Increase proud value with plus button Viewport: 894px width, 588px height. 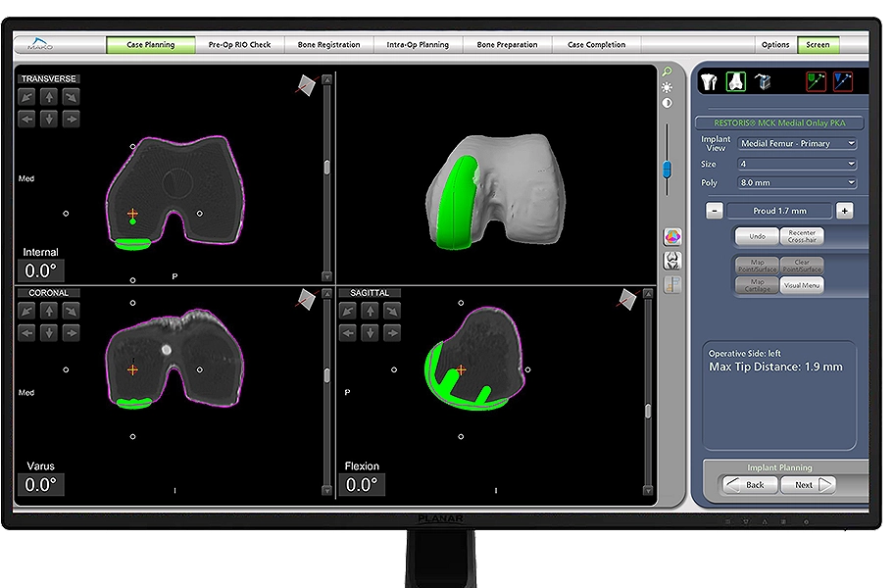coord(844,211)
